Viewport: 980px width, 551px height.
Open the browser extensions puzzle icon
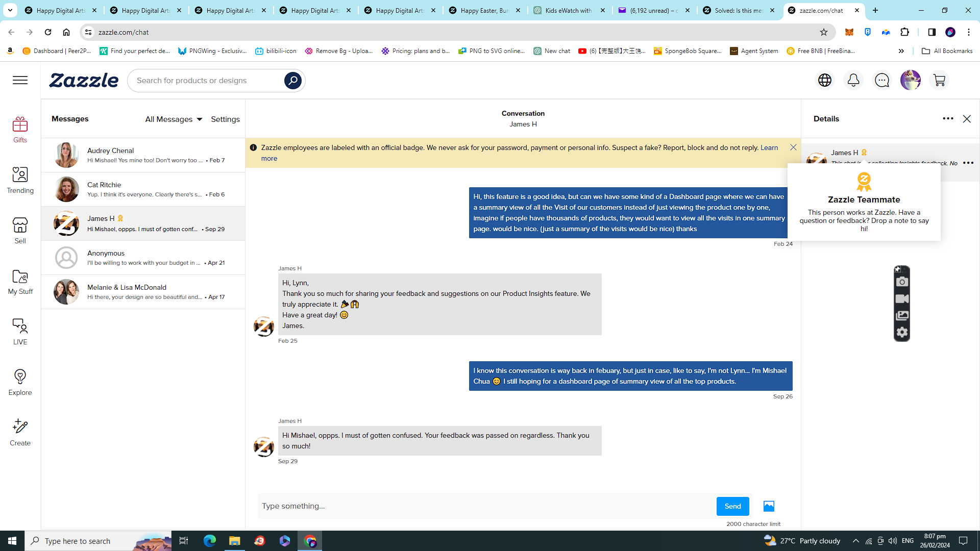[x=905, y=32]
